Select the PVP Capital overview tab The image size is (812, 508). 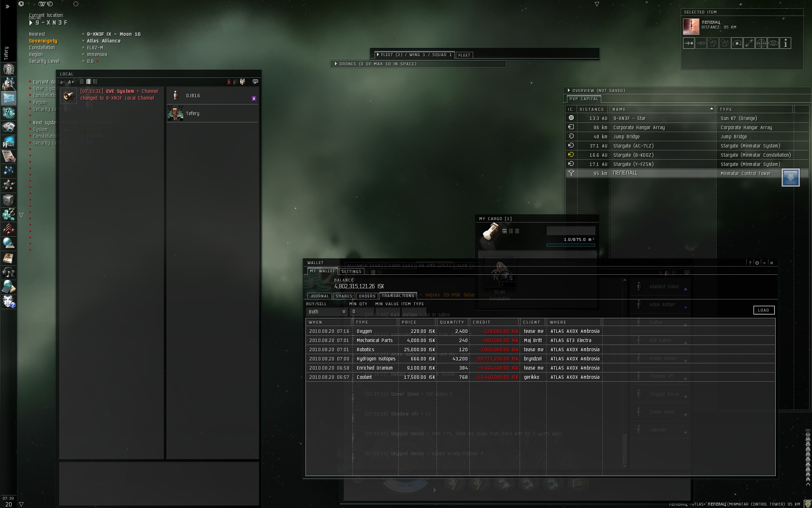click(583, 99)
